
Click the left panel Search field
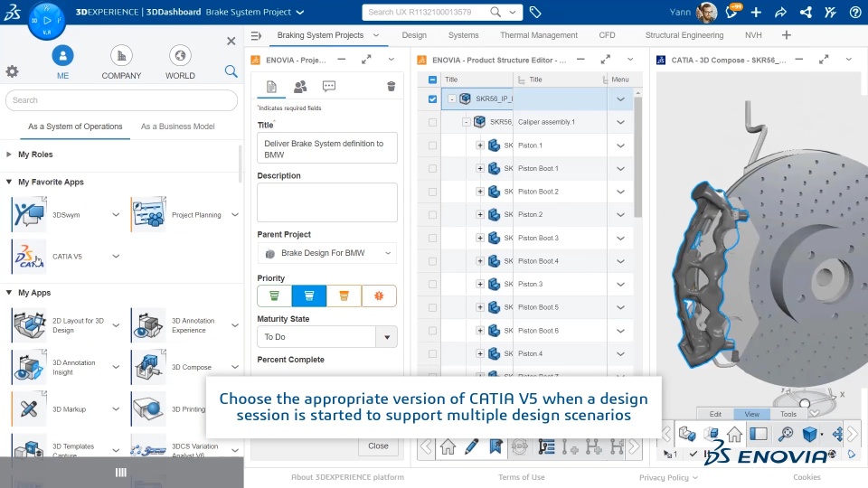coord(121,100)
